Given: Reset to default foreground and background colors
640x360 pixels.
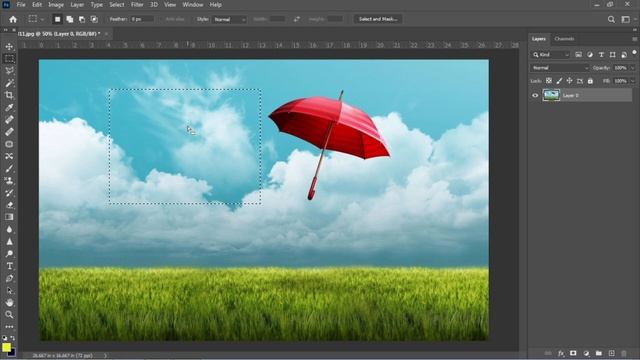Looking at the screenshot, I should pos(4,338).
